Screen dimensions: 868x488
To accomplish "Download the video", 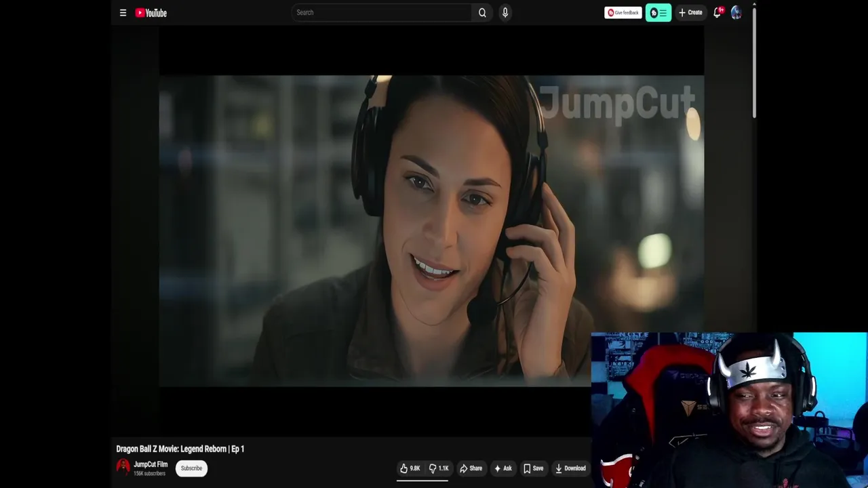I will [570, 468].
